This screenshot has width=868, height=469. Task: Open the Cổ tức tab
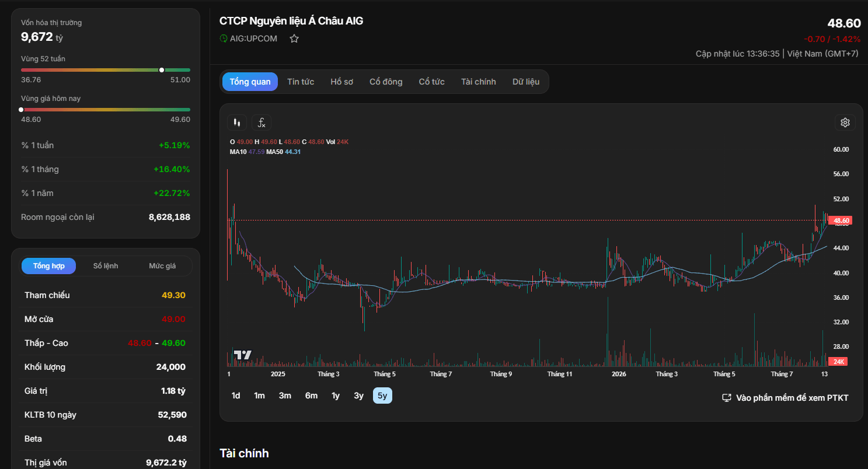pyautogui.click(x=432, y=82)
